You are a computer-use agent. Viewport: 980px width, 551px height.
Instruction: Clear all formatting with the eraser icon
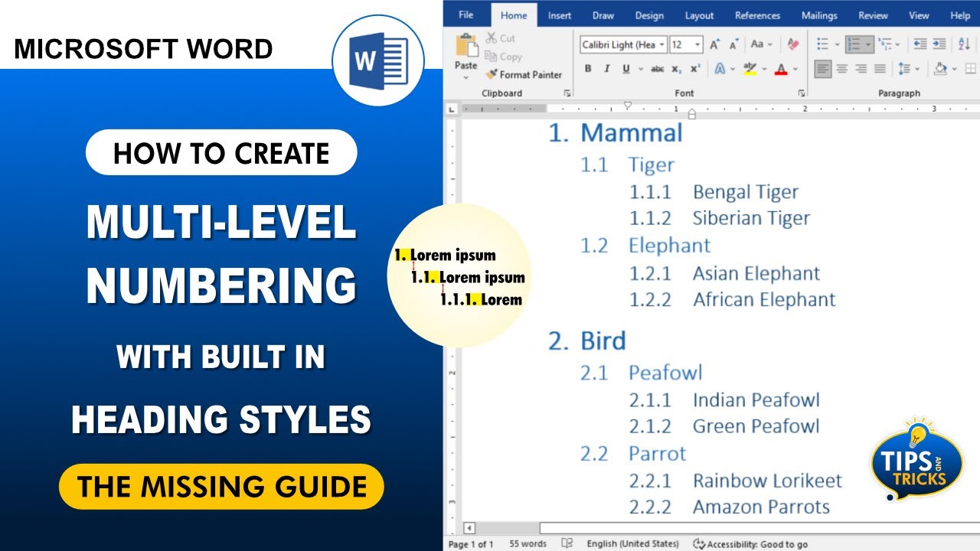click(x=793, y=44)
